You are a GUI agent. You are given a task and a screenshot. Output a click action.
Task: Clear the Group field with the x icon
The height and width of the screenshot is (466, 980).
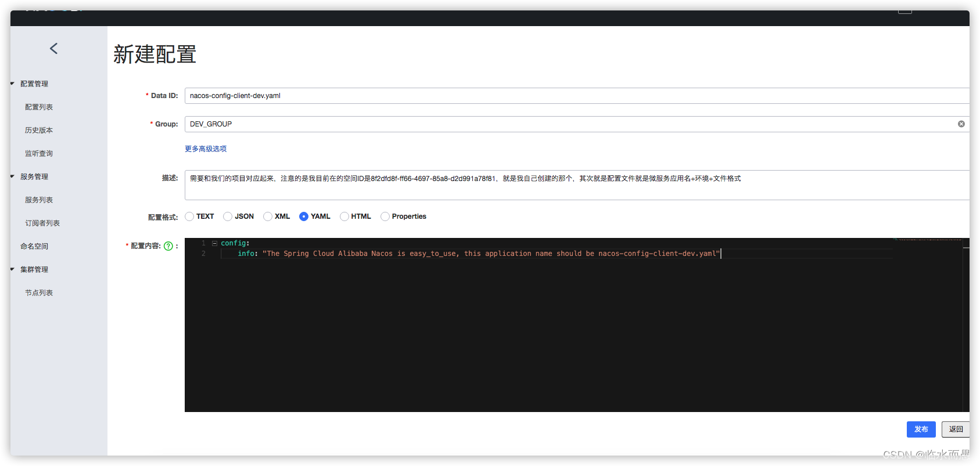pyautogui.click(x=961, y=124)
